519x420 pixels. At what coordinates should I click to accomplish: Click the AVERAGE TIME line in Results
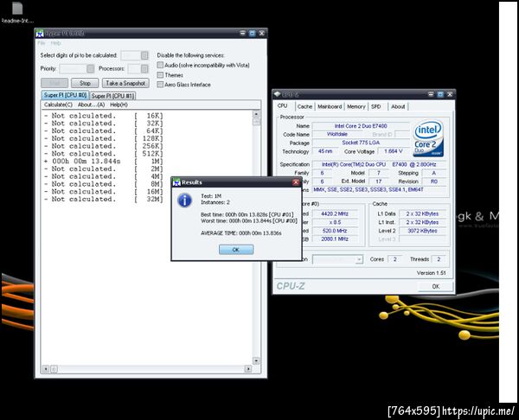point(241,233)
